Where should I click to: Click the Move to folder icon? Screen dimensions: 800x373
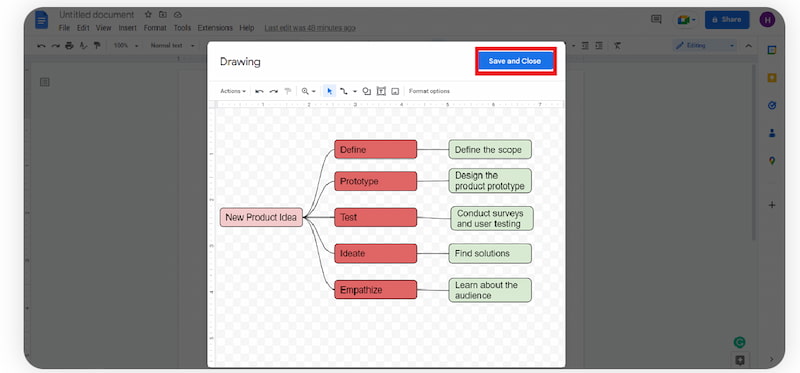[163, 15]
